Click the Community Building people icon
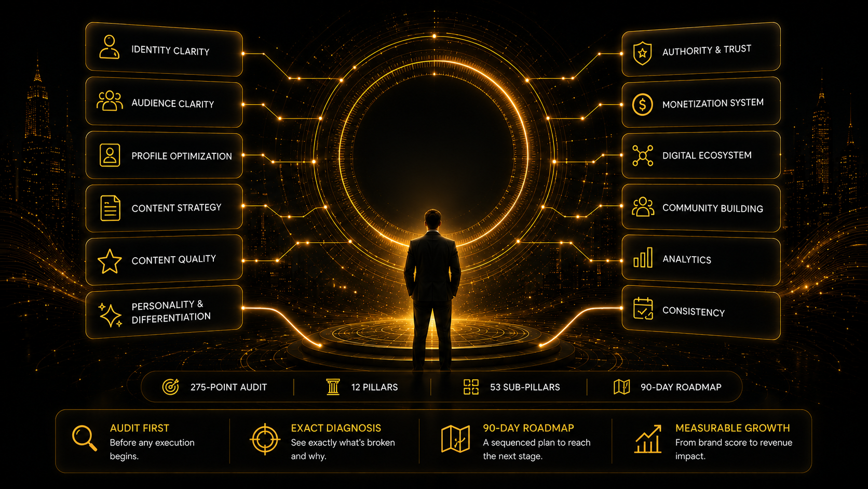The width and height of the screenshot is (868, 489). [x=643, y=207]
